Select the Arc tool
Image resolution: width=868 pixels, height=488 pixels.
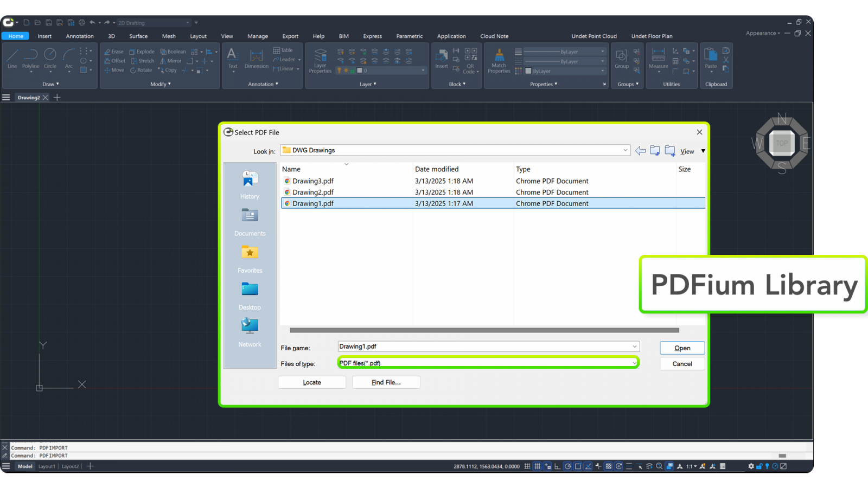[x=68, y=59]
